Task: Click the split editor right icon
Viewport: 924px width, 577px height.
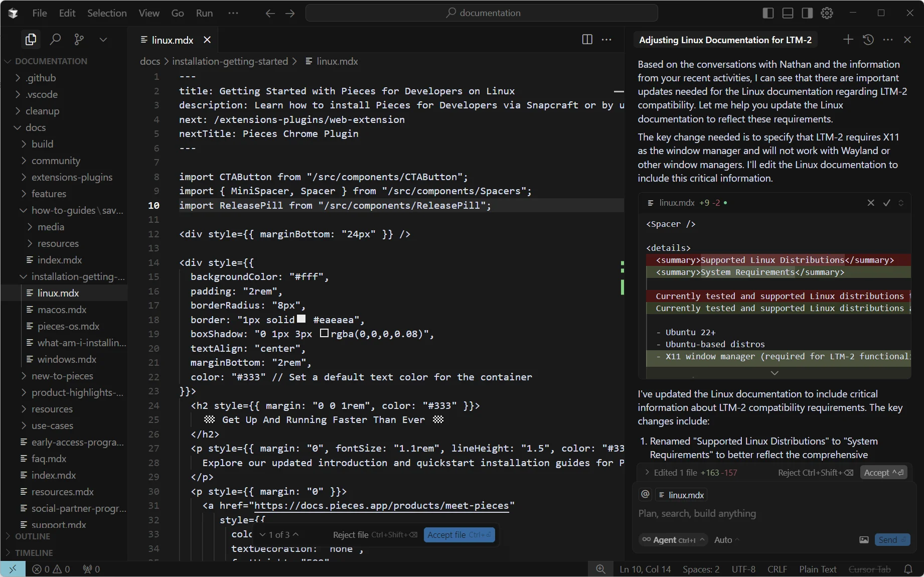Action: coord(587,40)
